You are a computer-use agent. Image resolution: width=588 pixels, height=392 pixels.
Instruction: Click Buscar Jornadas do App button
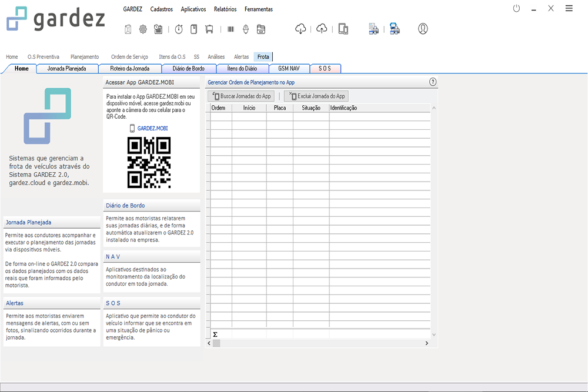[242, 96]
